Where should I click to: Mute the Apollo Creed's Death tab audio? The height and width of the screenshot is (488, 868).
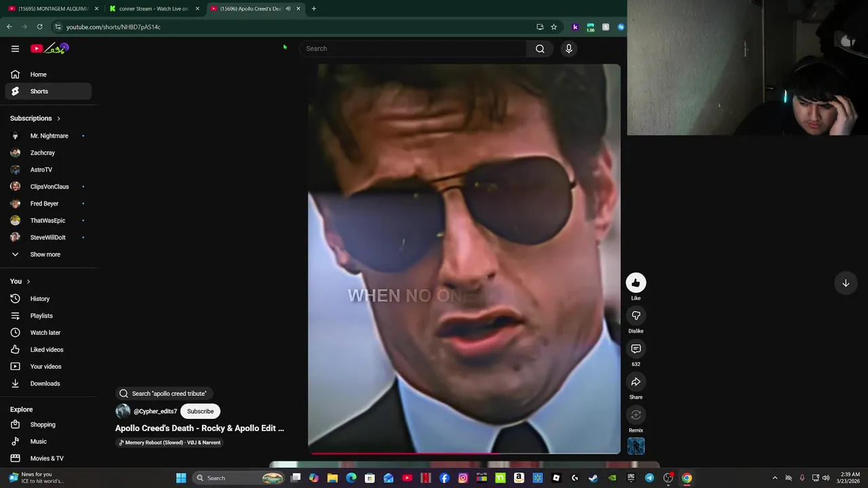288,9
